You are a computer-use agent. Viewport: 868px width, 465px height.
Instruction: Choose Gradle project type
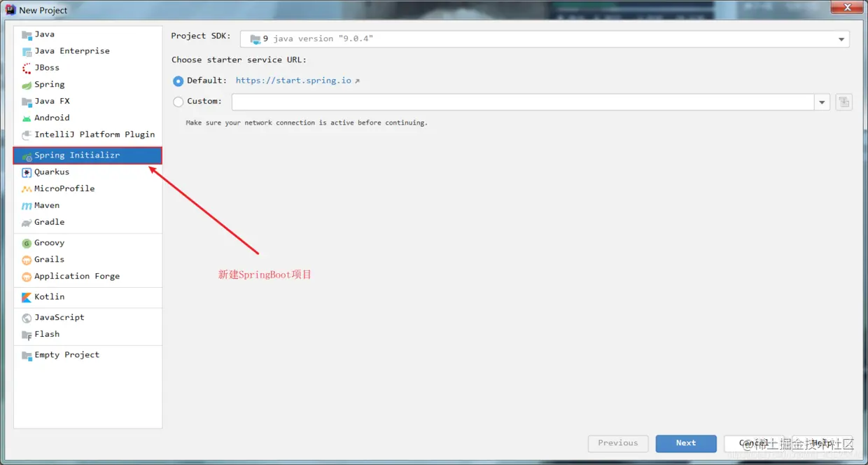pyautogui.click(x=87, y=222)
